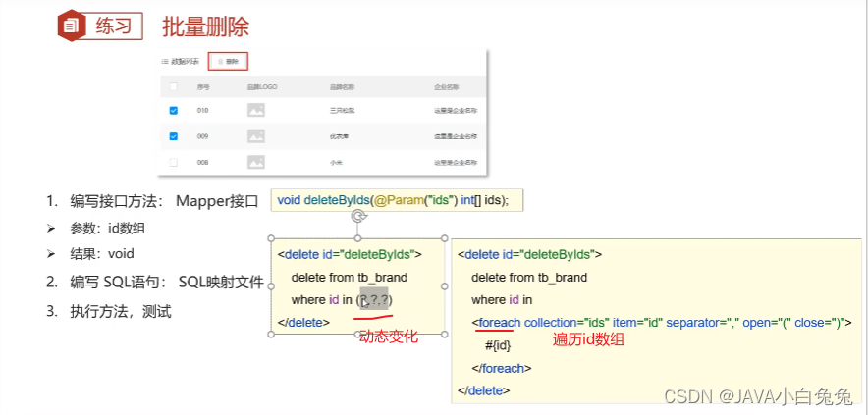Click the 序号 column header
Viewport: 868px width, 415px height.
tap(202, 87)
